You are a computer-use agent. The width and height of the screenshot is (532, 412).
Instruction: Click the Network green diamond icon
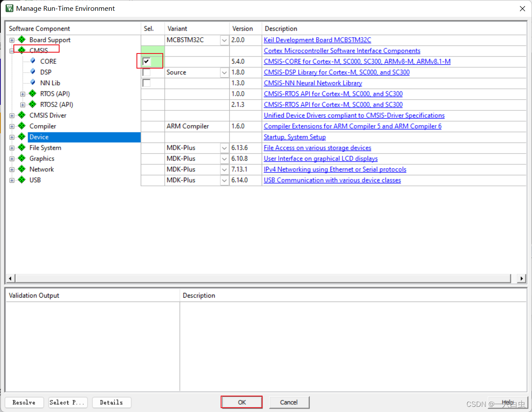click(x=22, y=169)
